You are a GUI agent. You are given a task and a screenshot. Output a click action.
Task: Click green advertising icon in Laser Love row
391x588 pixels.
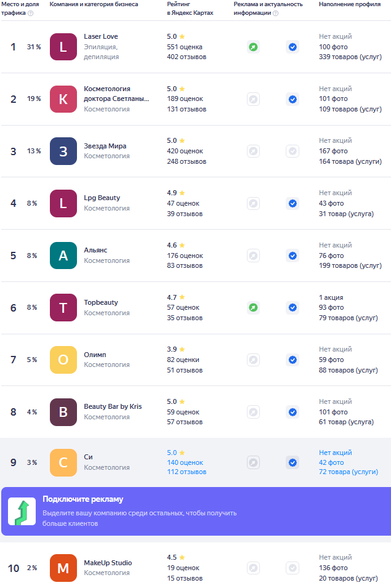tap(253, 47)
